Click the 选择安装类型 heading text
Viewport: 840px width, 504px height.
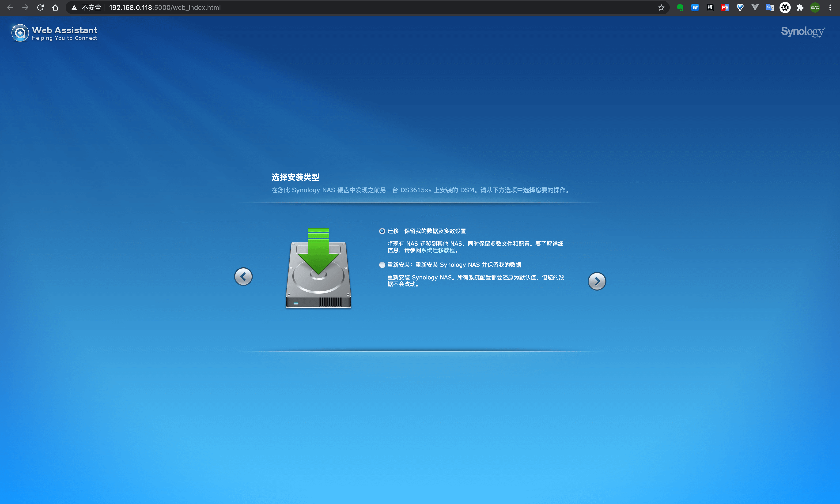[x=295, y=177]
